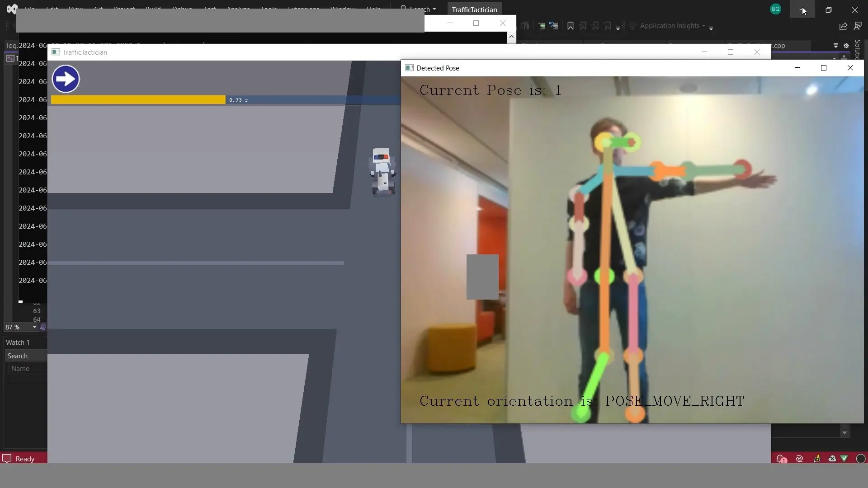The image size is (868, 488).
Task: Click the Visual Studio logo icon
Action: 12,9
